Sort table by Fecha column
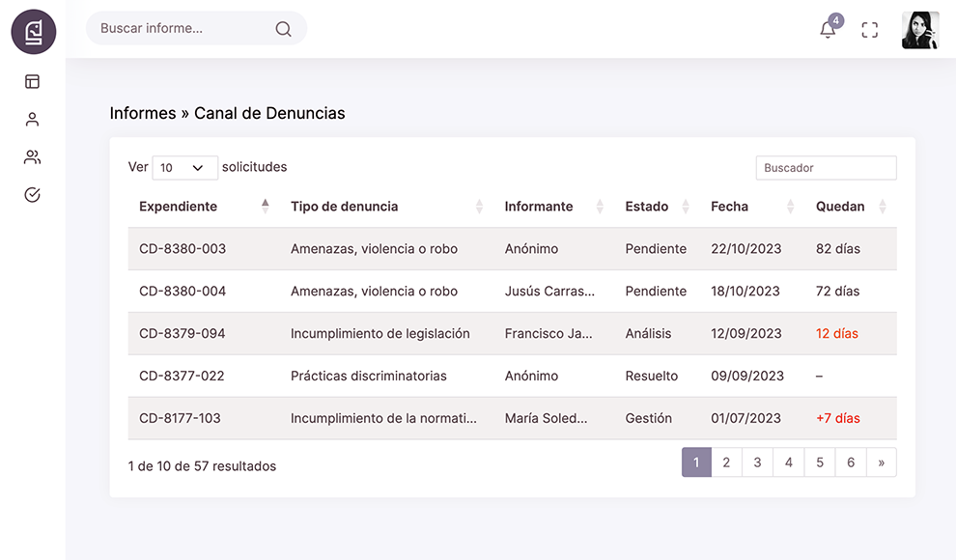 [x=729, y=207]
